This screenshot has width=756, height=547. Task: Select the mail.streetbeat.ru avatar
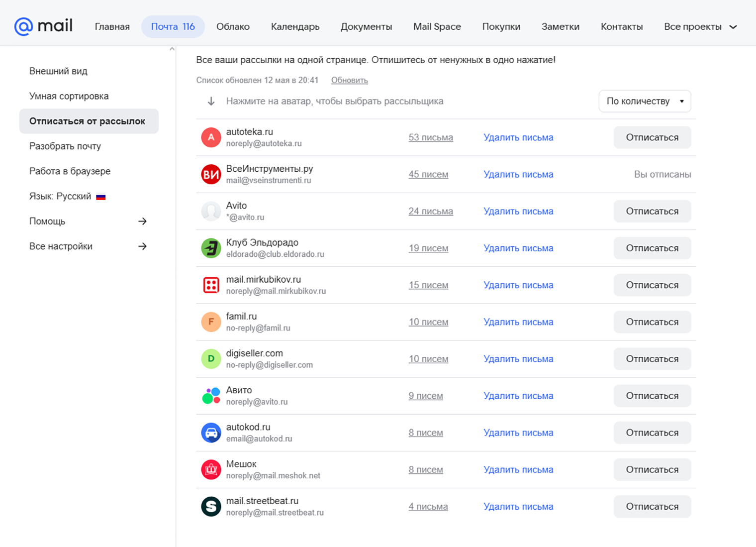click(x=211, y=507)
